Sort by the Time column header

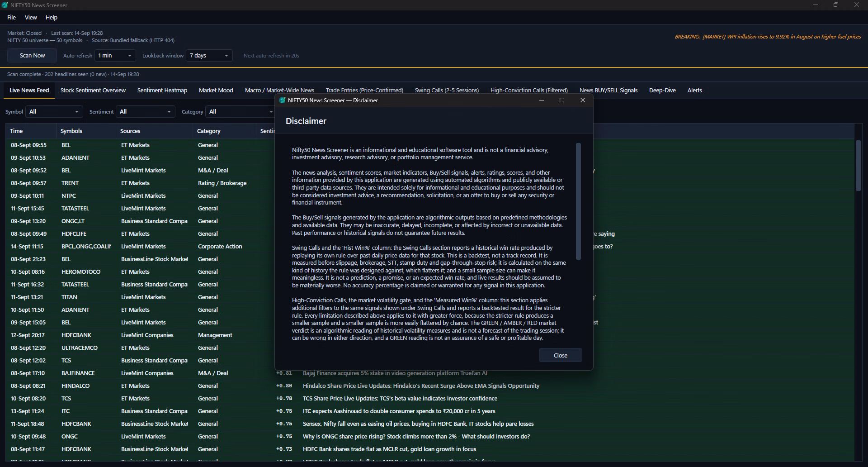31,131
